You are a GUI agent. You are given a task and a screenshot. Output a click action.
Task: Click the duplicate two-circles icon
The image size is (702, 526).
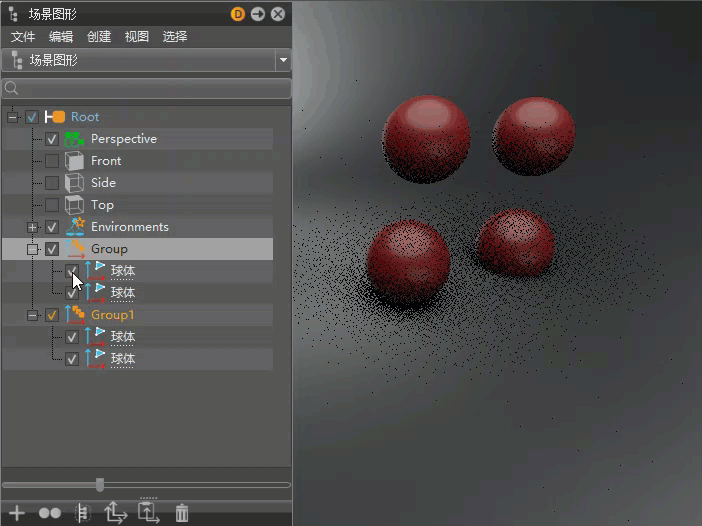50,513
